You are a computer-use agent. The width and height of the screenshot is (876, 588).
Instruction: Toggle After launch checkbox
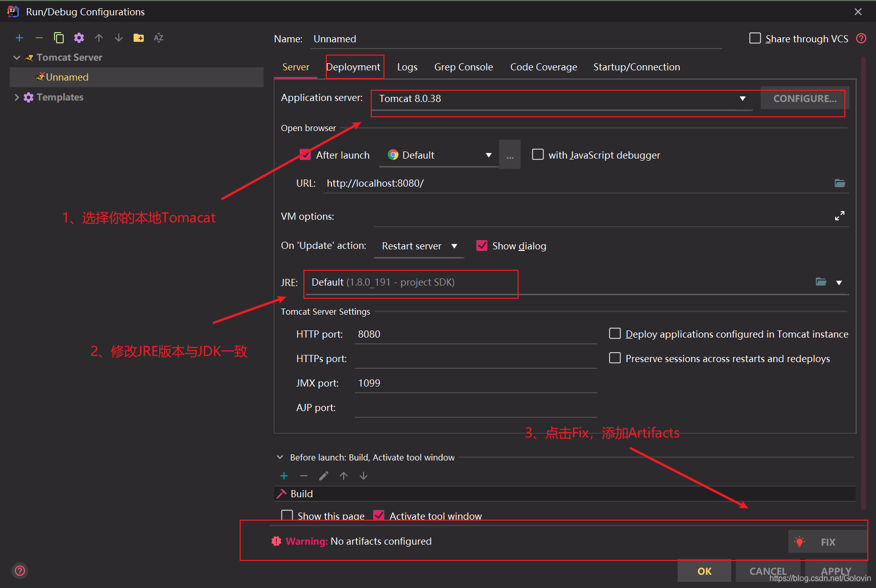click(305, 155)
